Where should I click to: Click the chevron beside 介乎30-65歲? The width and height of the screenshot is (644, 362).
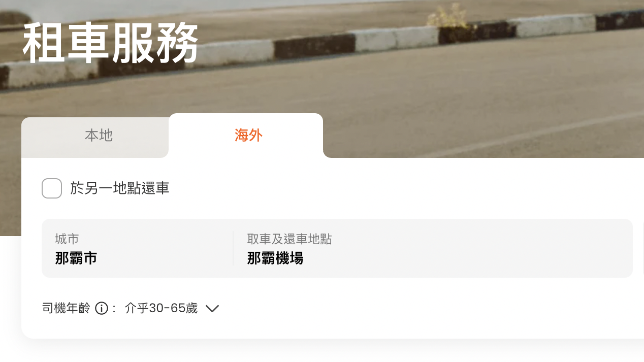pyautogui.click(x=212, y=308)
